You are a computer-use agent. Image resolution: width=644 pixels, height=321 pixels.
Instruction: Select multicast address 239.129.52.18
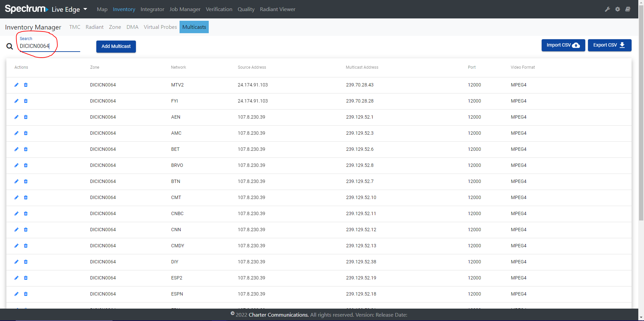click(361, 294)
